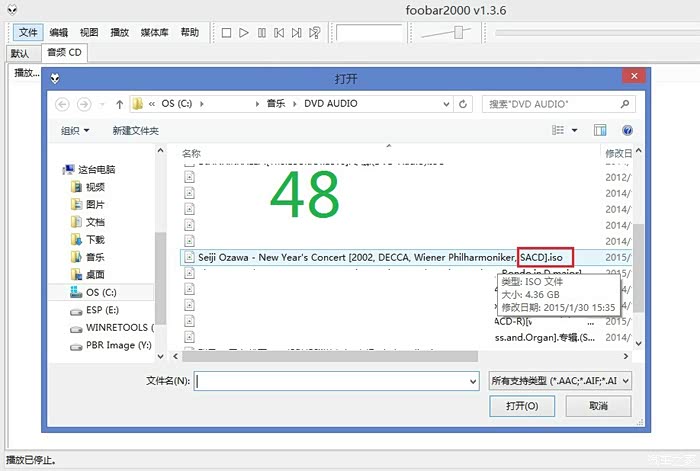Click the Pause playback icon
Screen dimensions: 700x471
262,33
